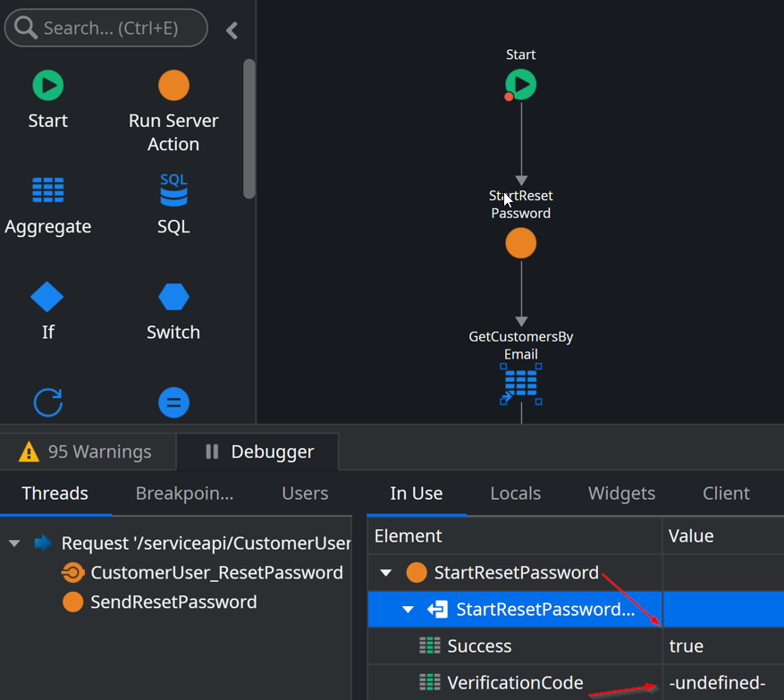Viewport: 784px width, 700px height.
Task: Click the StartResetPassword action node on the flow
Action: (x=520, y=242)
